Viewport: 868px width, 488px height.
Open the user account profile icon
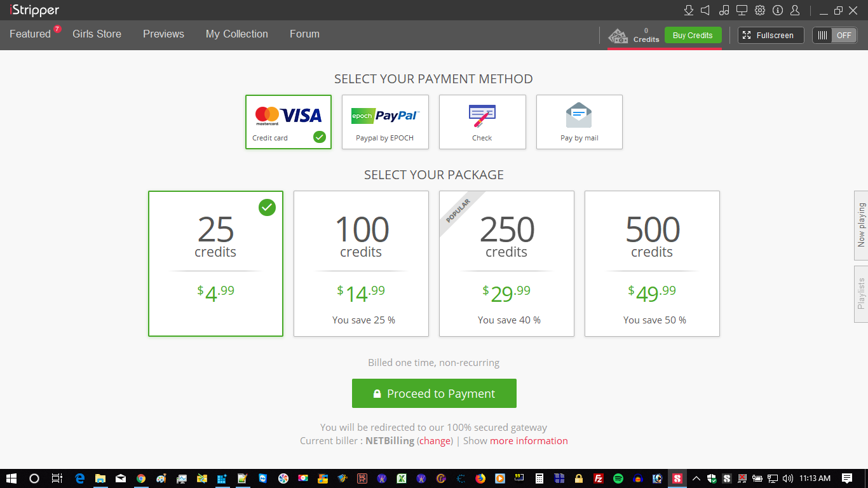pos(795,10)
